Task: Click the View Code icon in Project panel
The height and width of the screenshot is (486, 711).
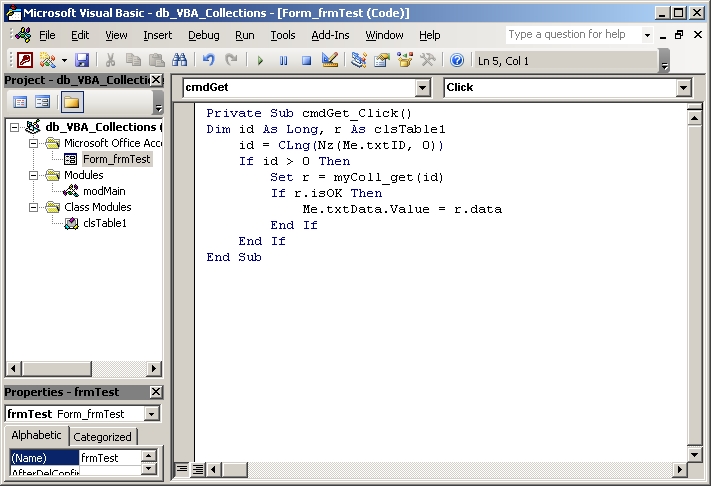Action: 19,102
